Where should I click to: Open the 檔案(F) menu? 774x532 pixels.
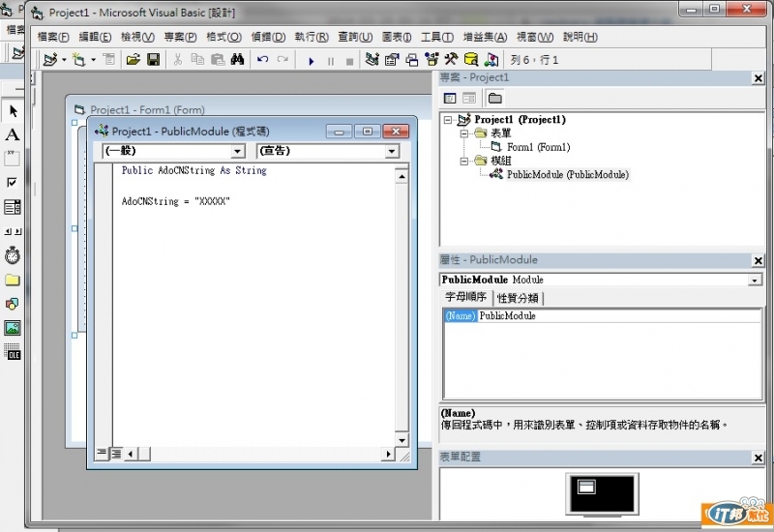(53, 37)
